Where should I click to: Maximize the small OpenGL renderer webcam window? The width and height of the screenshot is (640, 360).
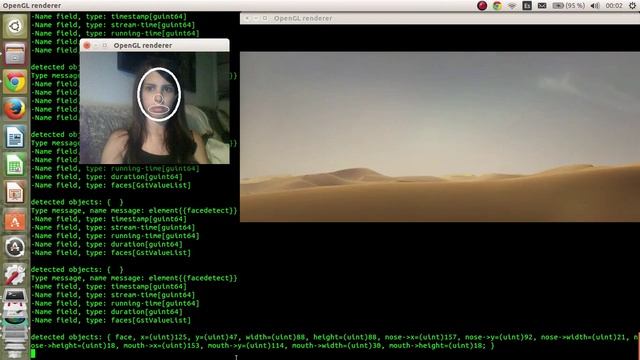tap(105, 45)
